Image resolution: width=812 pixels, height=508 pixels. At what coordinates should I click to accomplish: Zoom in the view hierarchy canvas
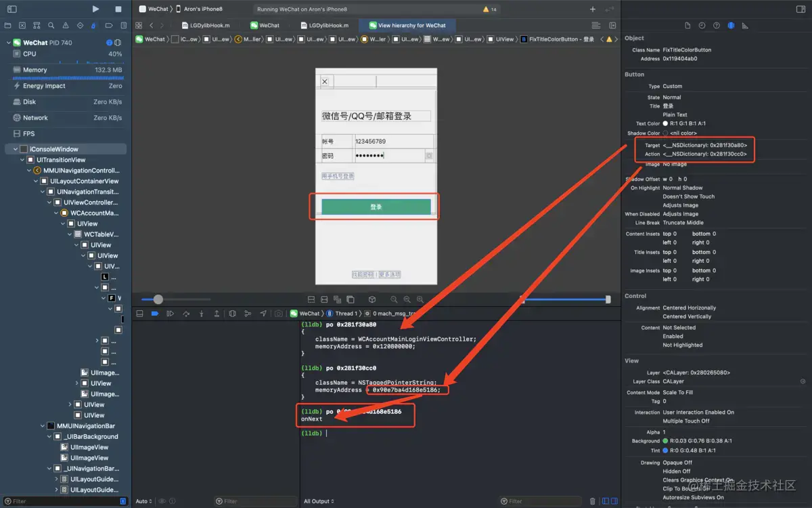click(420, 299)
